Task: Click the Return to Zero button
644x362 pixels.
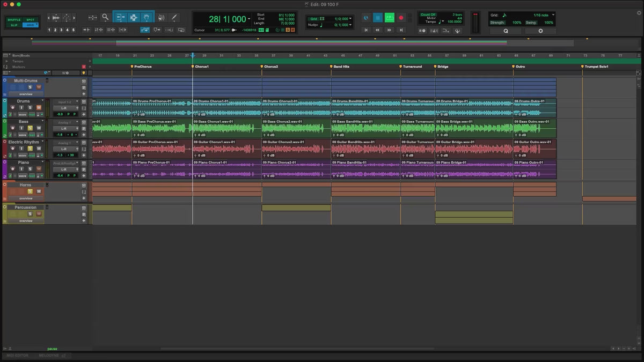Action: [x=366, y=30]
